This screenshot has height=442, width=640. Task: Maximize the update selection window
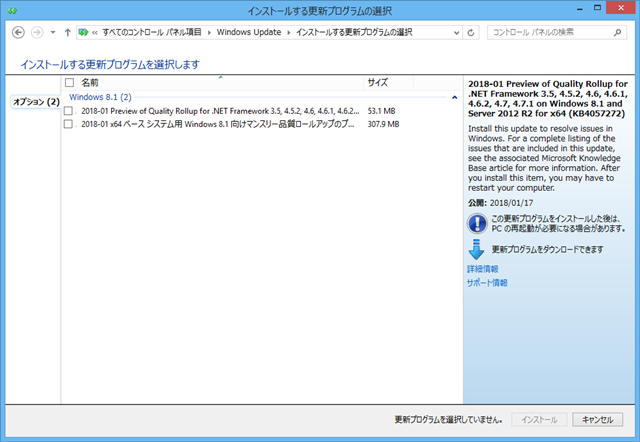(597, 8)
